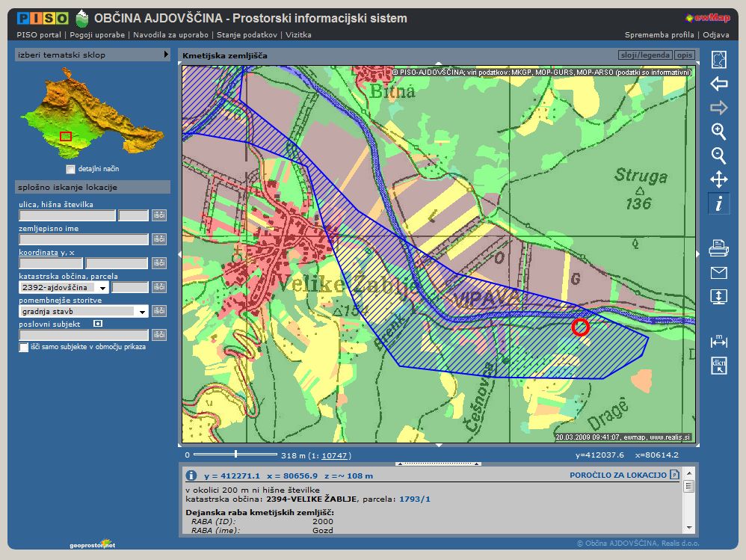Activate the info identify tool
The image size is (746, 560).
[x=718, y=203]
